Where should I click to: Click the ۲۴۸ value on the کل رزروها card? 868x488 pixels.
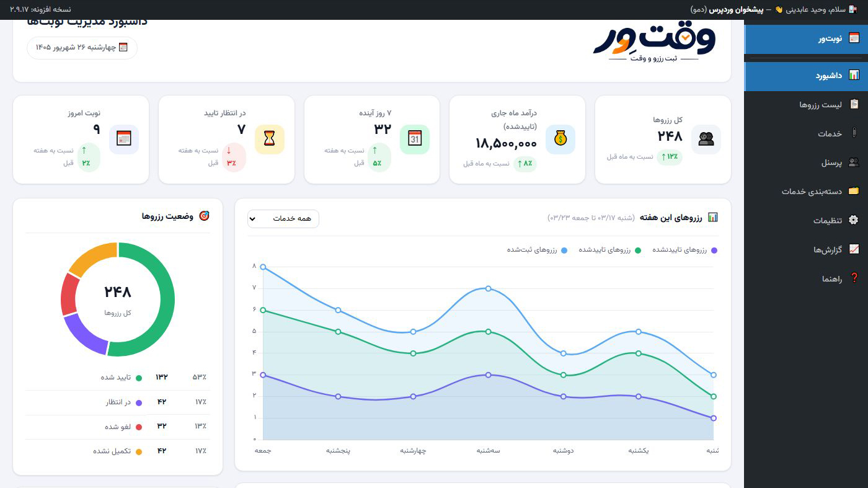[670, 136]
